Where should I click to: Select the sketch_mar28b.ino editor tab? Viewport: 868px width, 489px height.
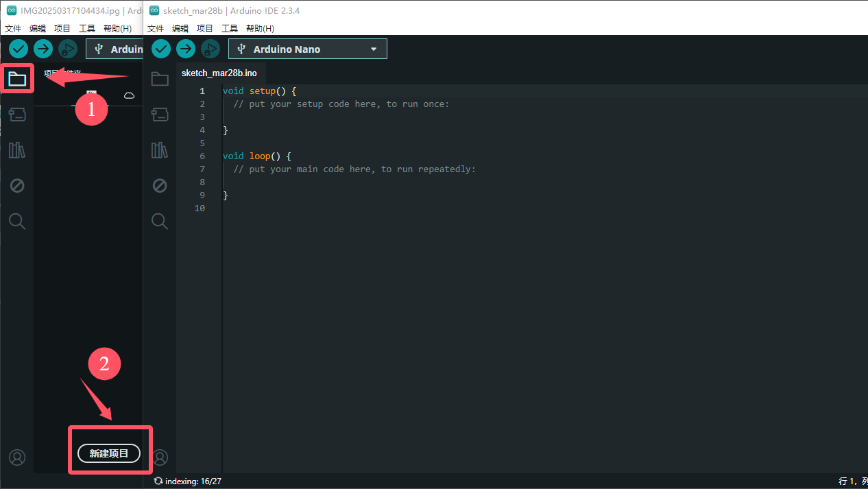pos(219,73)
